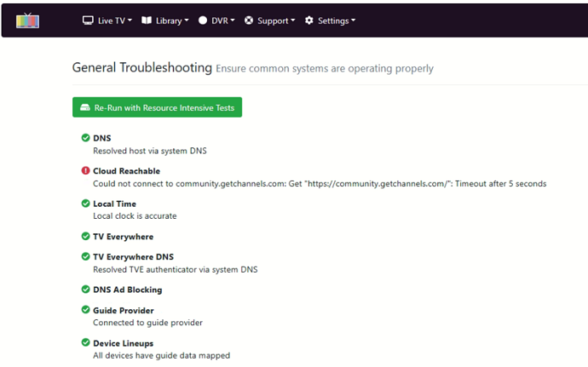Click the green check icon beside Local Time

(x=85, y=204)
